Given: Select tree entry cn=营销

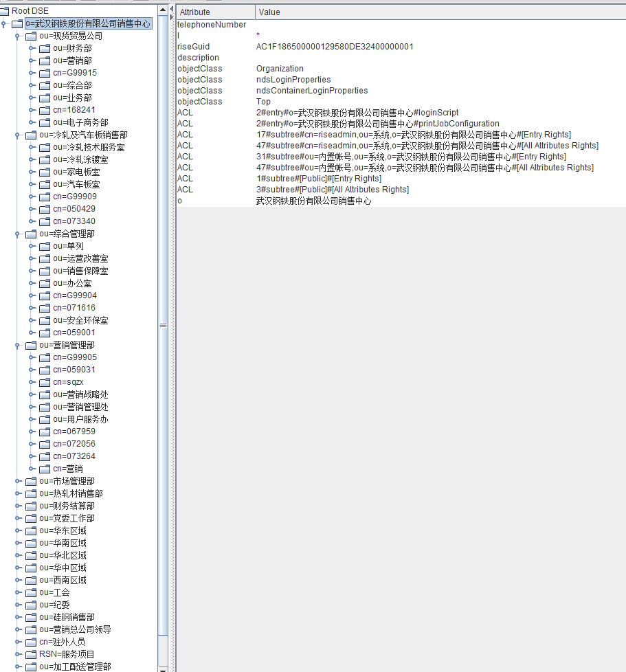Looking at the screenshot, I should click(68, 469).
